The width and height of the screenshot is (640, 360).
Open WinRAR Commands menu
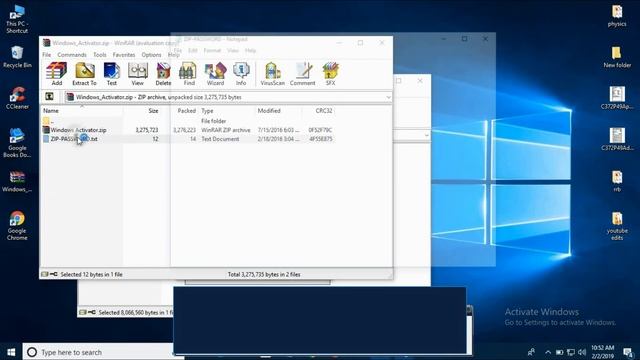click(x=72, y=55)
